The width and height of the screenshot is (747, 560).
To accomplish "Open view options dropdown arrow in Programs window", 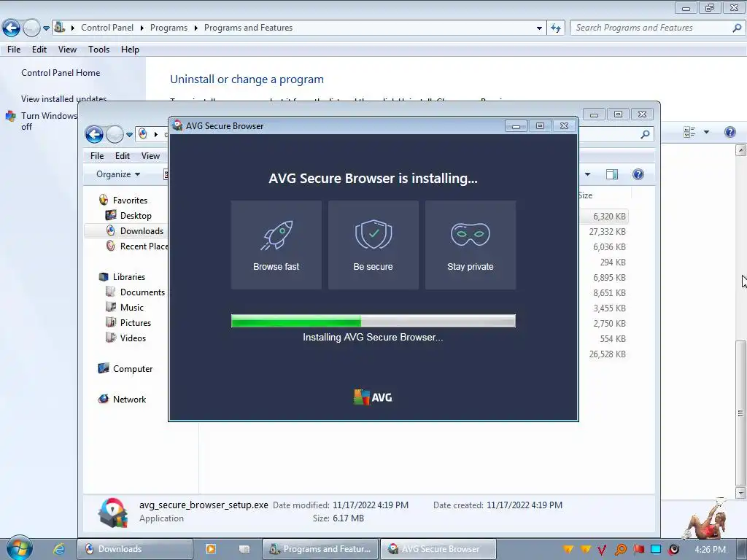I will tap(706, 132).
